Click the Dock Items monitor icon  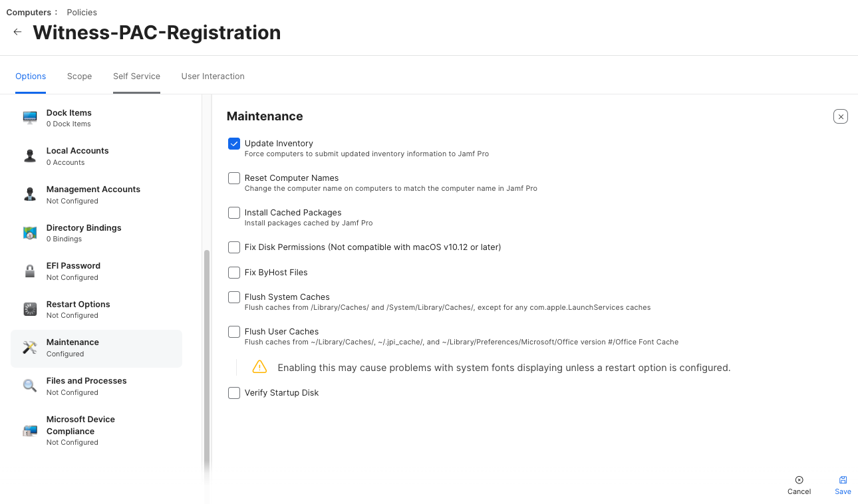click(30, 118)
